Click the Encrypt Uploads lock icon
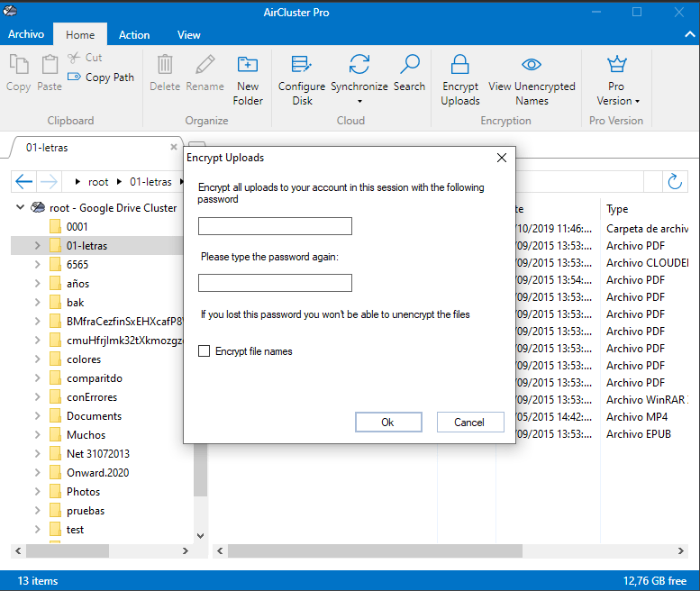The height and width of the screenshot is (591, 700). click(459, 66)
